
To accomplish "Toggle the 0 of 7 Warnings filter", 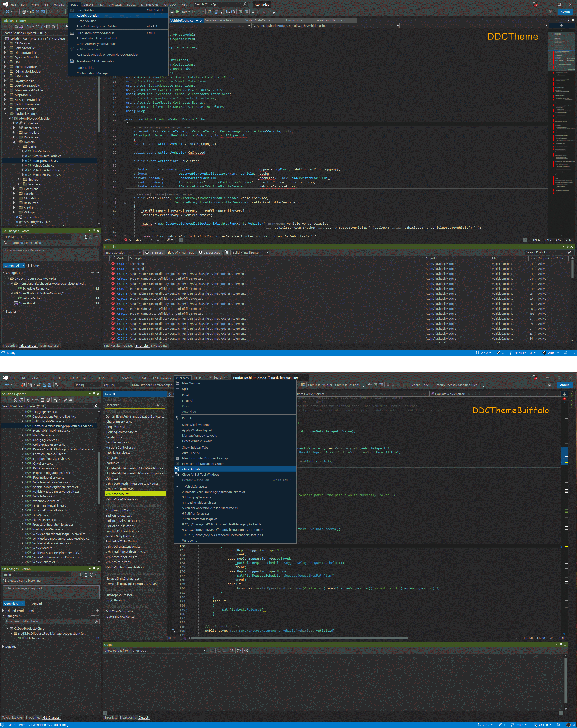I will click(181, 253).
